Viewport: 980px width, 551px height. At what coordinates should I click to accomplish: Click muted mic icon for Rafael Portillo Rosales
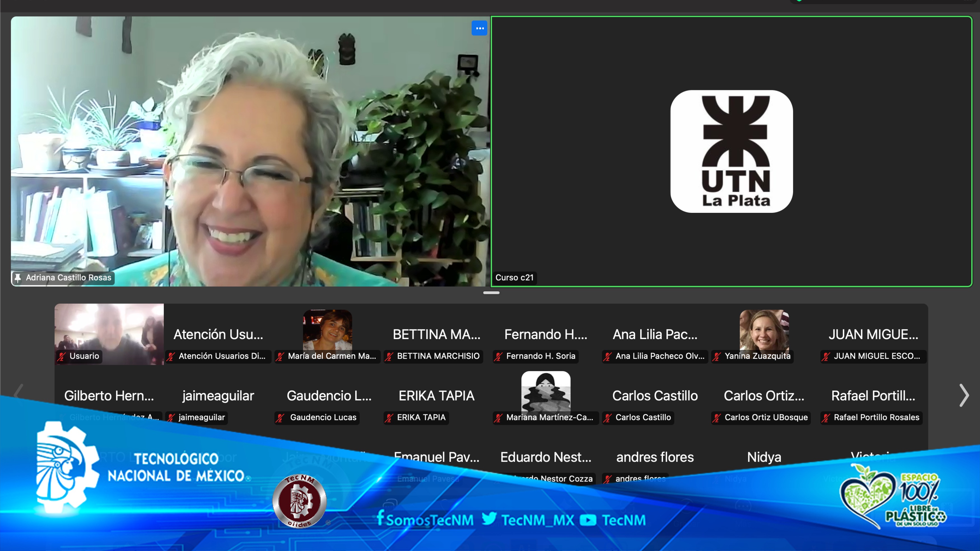826,417
